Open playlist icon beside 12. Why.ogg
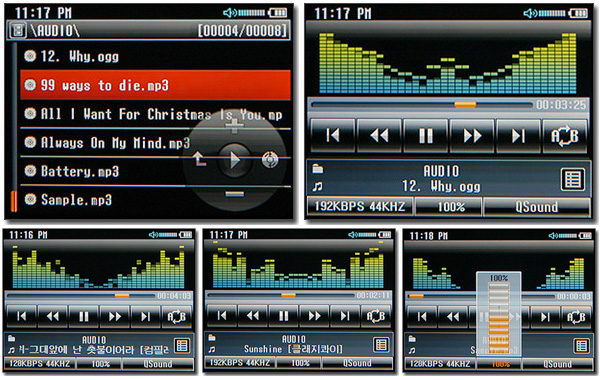 (572, 179)
